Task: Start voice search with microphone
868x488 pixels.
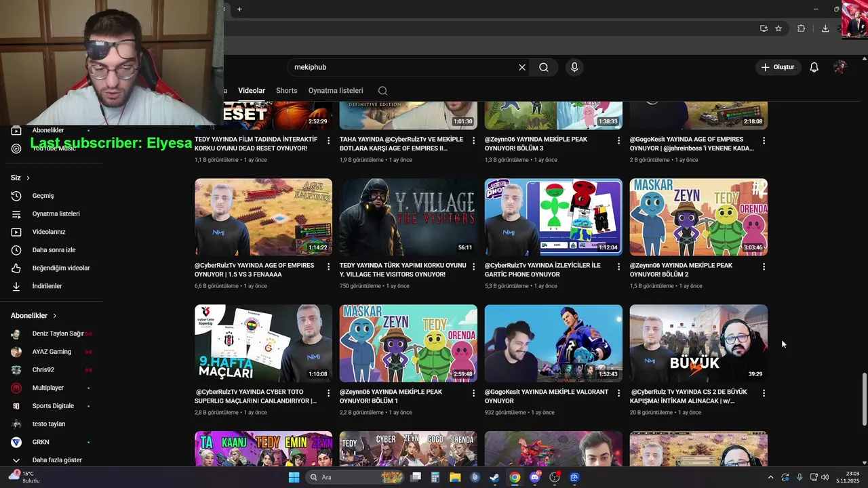Action: click(574, 67)
